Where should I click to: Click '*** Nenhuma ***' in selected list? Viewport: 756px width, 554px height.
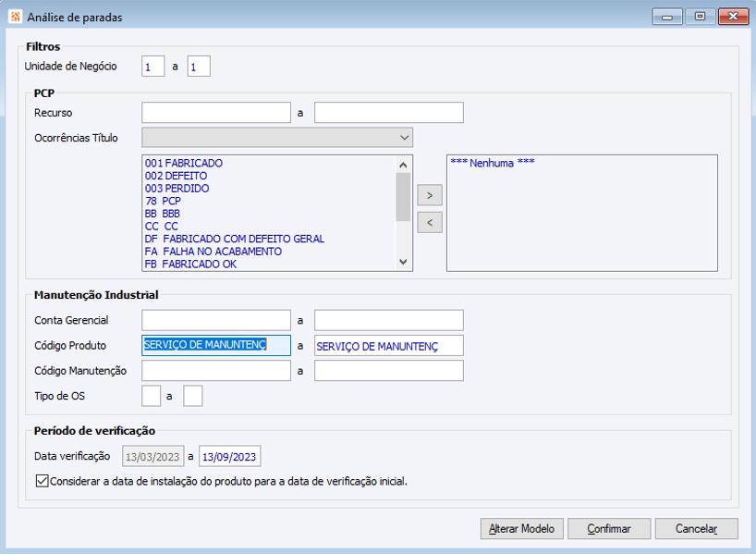[493, 163]
